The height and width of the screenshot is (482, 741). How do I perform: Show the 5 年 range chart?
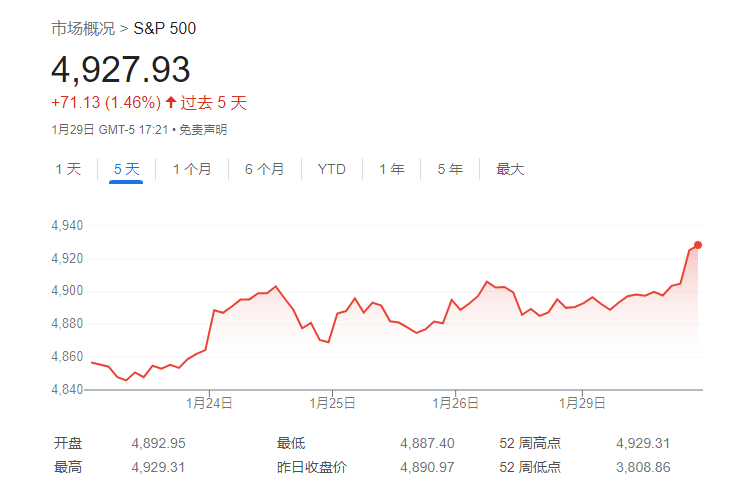pos(450,169)
